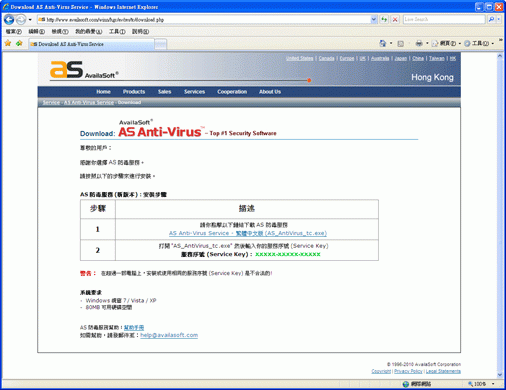
Task: Click the browser Back arrow button
Action: 9,20
